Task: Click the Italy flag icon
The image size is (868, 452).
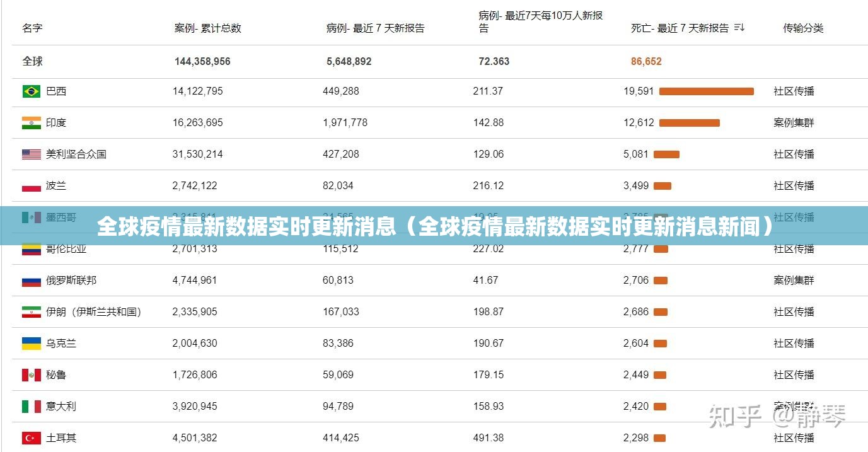Action: (32, 407)
